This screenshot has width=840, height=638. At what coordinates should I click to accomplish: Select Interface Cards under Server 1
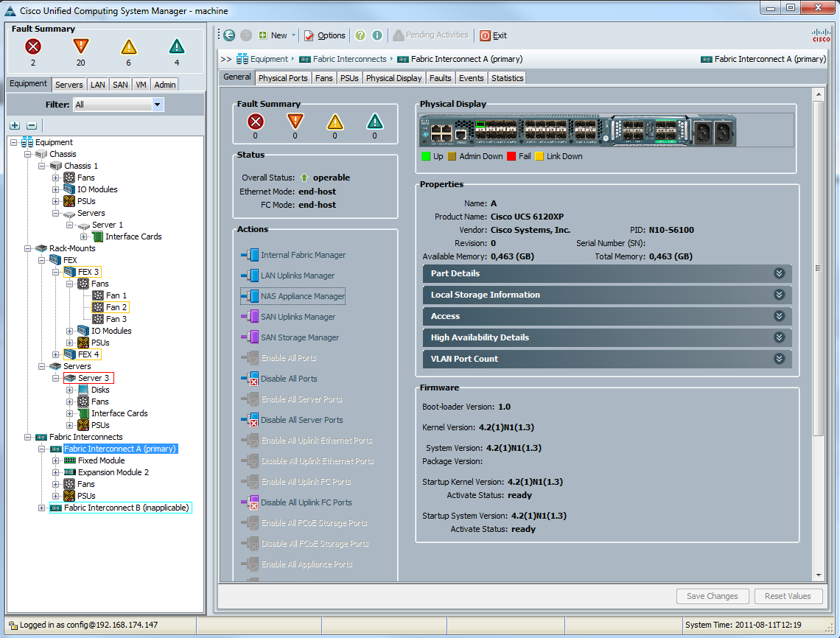click(x=127, y=236)
